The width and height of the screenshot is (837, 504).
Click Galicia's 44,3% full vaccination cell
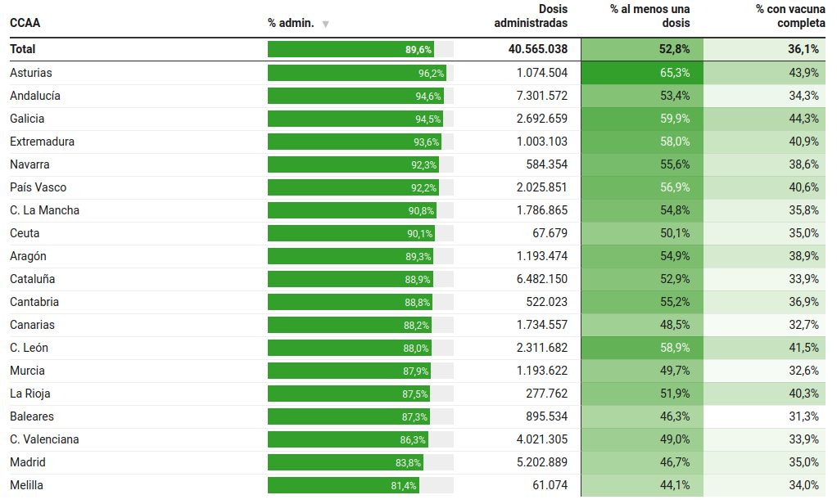(x=765, y=119)
